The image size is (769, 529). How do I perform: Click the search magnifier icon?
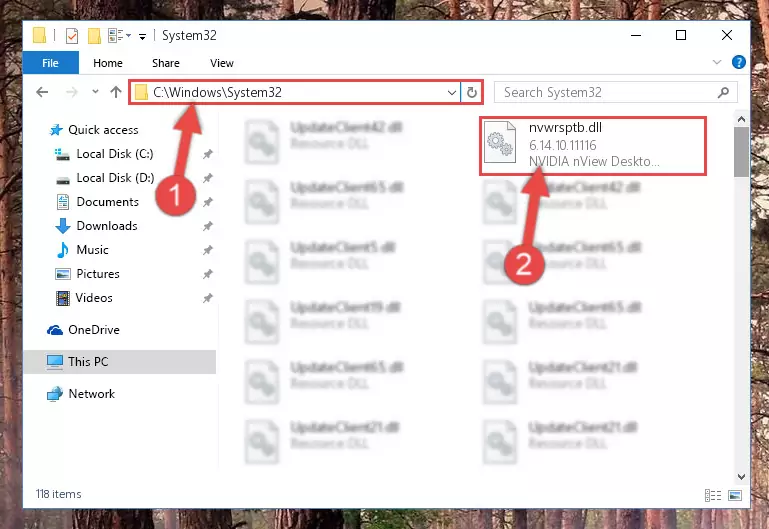click(723, 92)
